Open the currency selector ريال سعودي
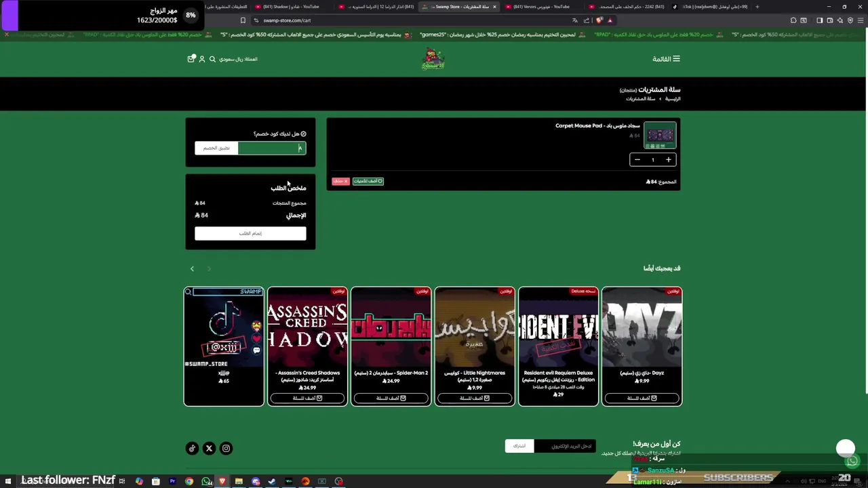Image resolution: width=868 pixels, height=488 pixels. 238,59
